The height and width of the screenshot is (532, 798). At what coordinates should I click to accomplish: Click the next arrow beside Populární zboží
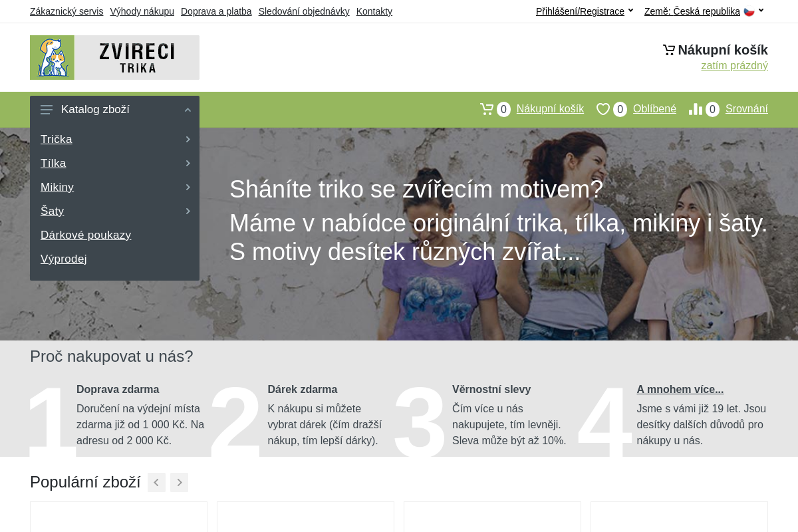click(179, 482)
